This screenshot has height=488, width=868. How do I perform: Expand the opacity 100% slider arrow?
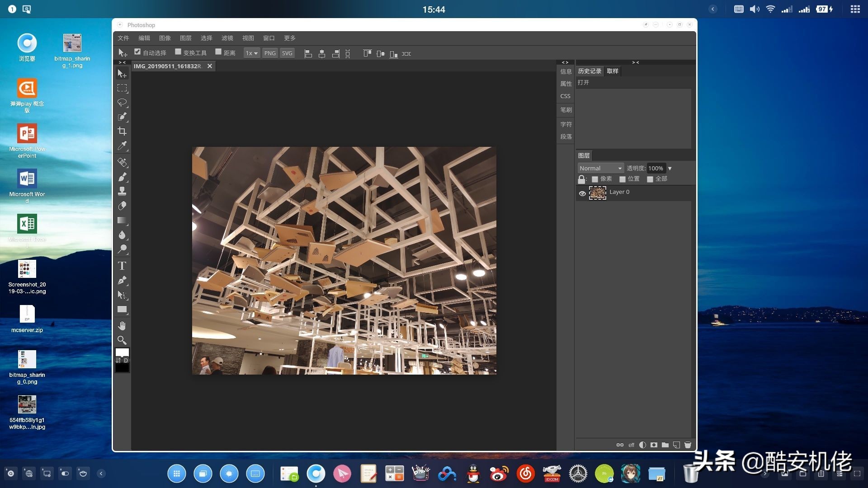coord(670,169)
